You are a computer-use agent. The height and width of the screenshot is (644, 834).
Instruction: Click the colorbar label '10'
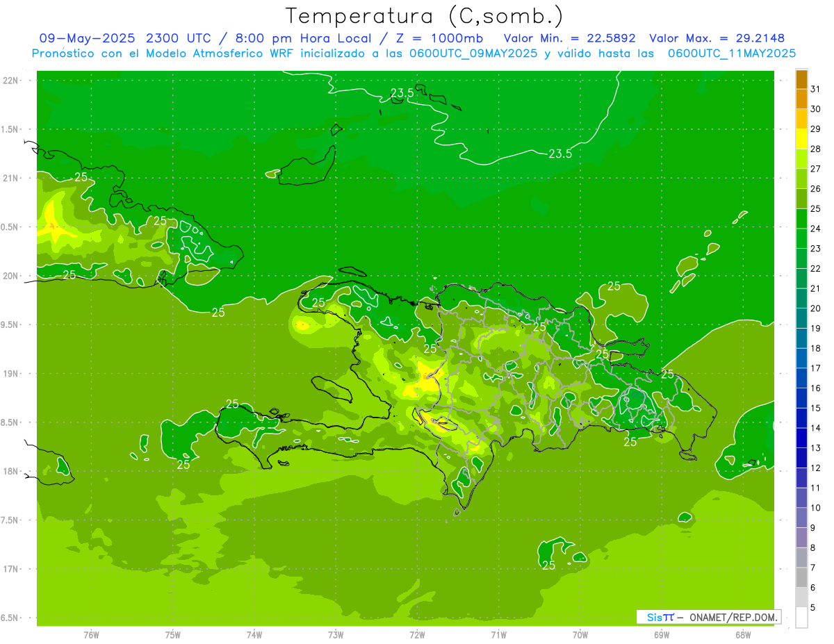pos(816,508)
